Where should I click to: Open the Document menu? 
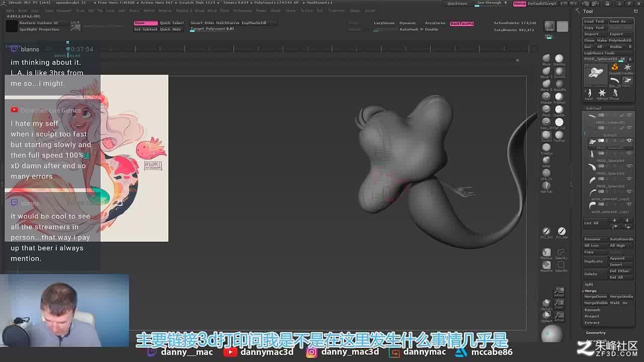point(64,11)
